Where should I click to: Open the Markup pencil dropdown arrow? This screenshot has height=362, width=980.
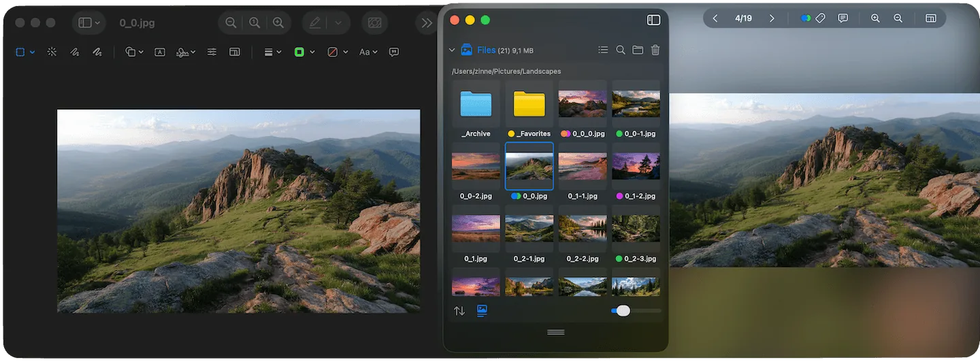click(x=338, y=22)
